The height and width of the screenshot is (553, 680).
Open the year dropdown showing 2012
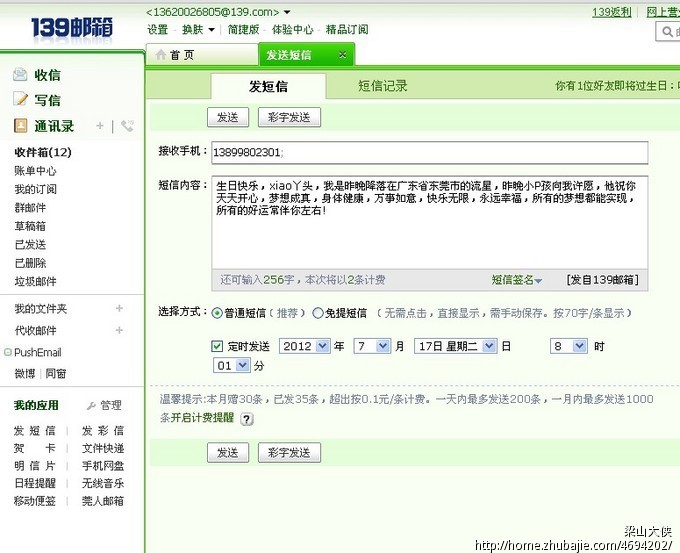[305, 346]
